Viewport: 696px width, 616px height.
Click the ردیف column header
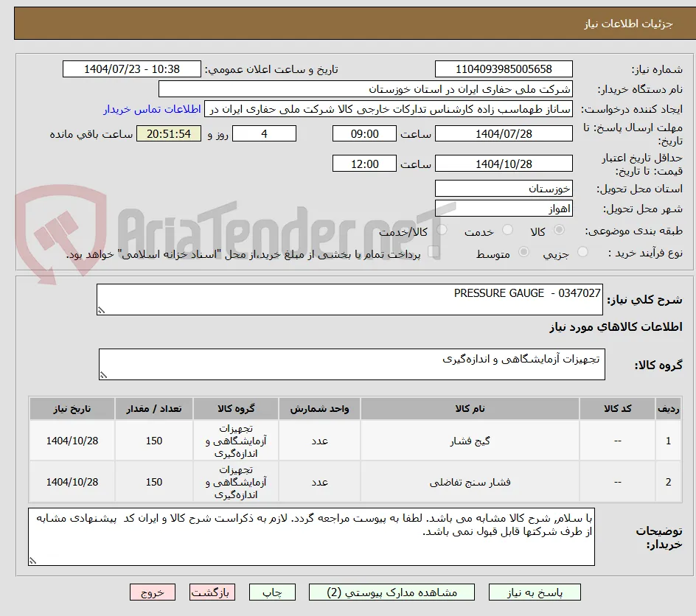click(669, 408)
